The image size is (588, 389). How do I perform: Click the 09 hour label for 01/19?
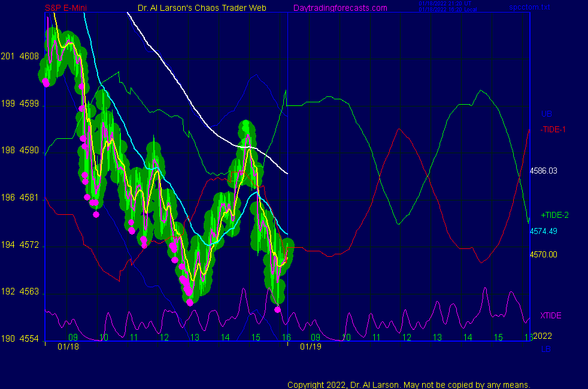point(316,338)
